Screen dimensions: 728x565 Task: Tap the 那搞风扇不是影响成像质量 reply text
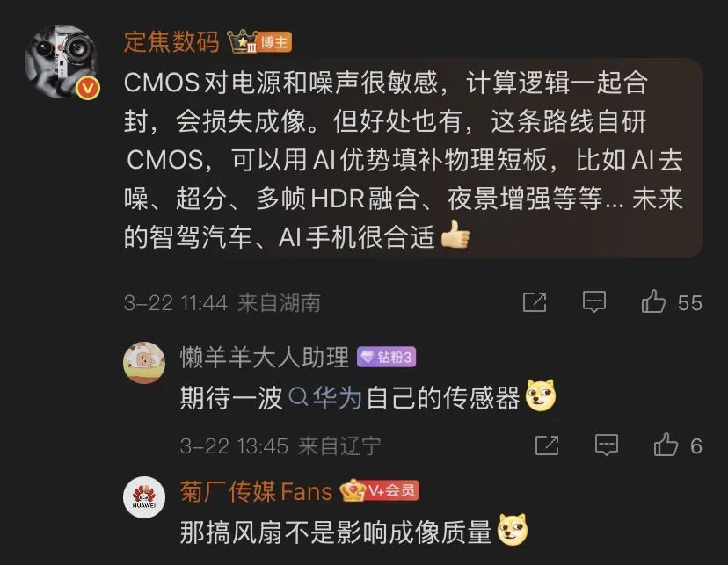(x=336, y=532)
